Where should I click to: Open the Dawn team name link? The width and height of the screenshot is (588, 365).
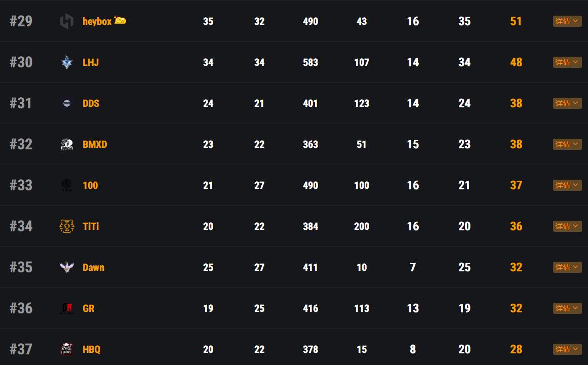coord(93,267)
